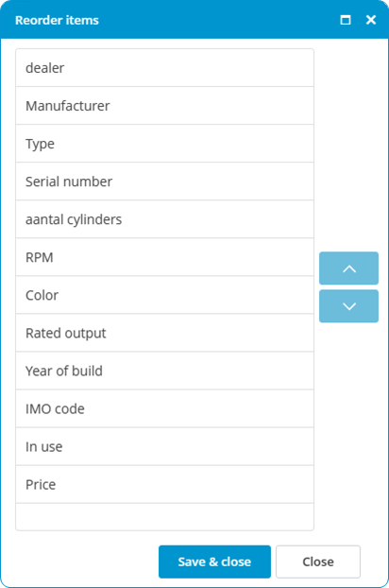Select the Color list item
Viewport: 389px width, 588px height.
164,295
